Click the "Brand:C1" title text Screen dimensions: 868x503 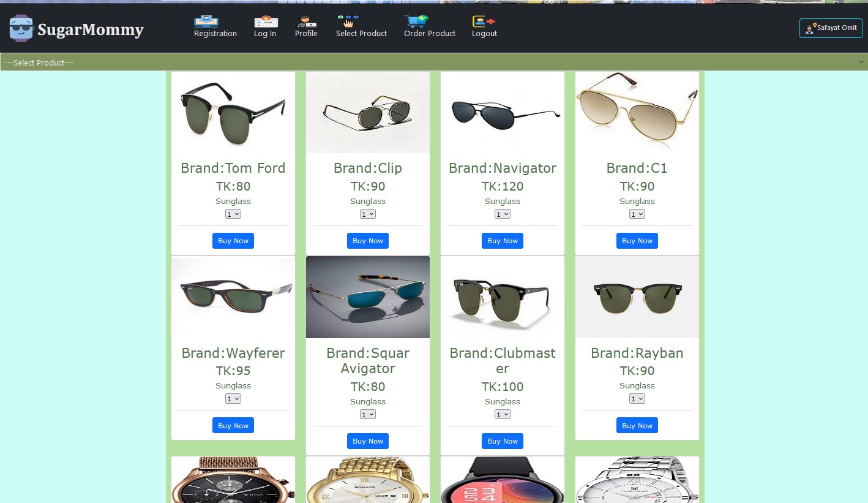click(637, 168)
